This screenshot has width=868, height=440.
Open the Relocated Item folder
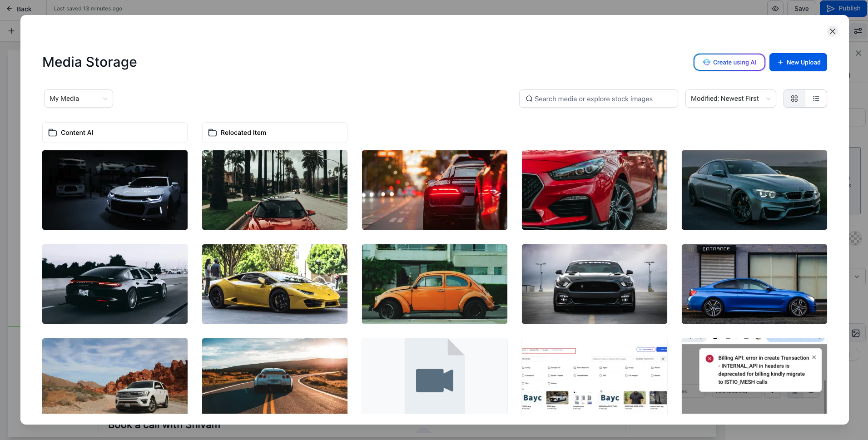pos(275,133)
